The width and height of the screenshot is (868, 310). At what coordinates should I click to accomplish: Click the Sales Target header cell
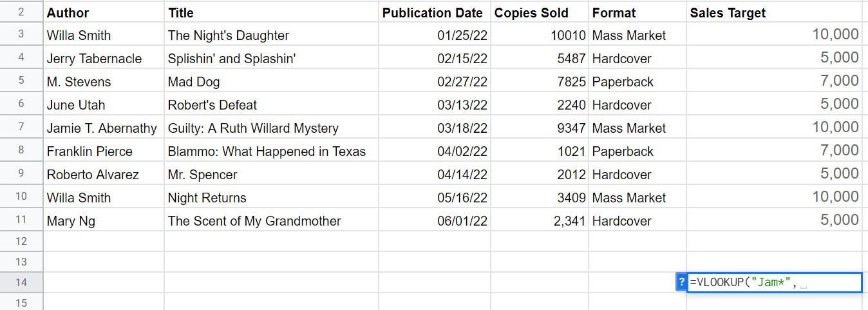774,12
